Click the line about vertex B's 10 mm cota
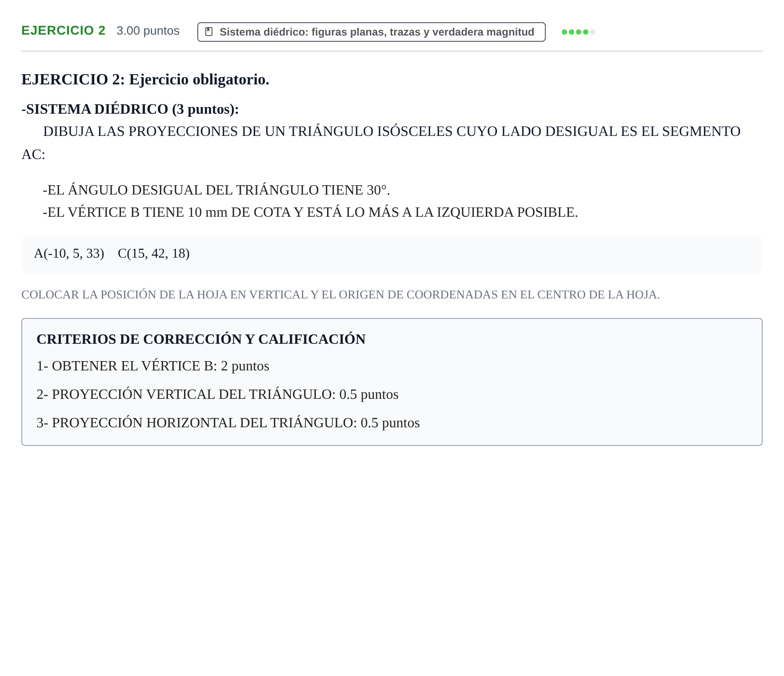This screenshot has height=676, width=784. (x=310, y=212)
